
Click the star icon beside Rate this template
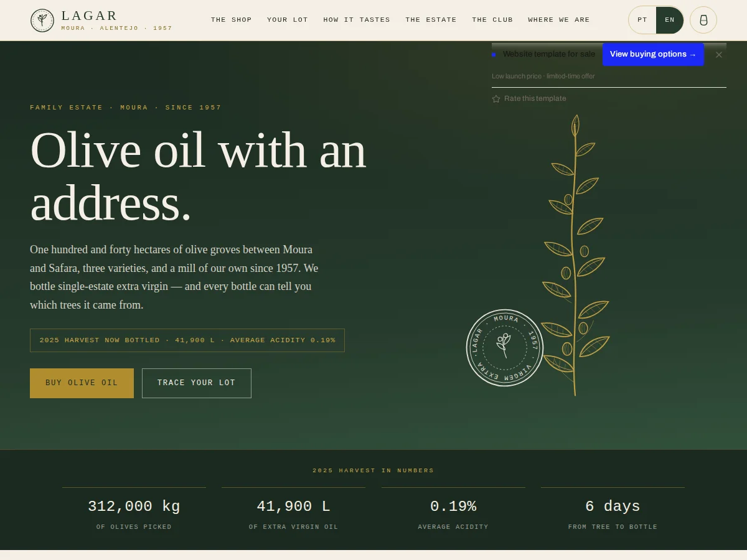coord(496,99)
